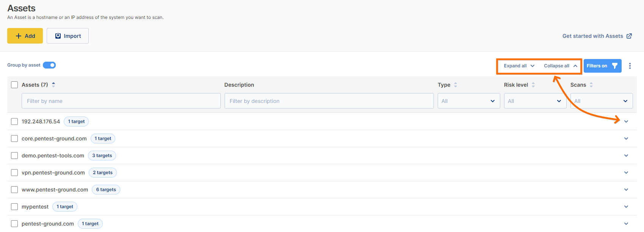
Task: Sort by Assets column arrows
Action: 53,85
